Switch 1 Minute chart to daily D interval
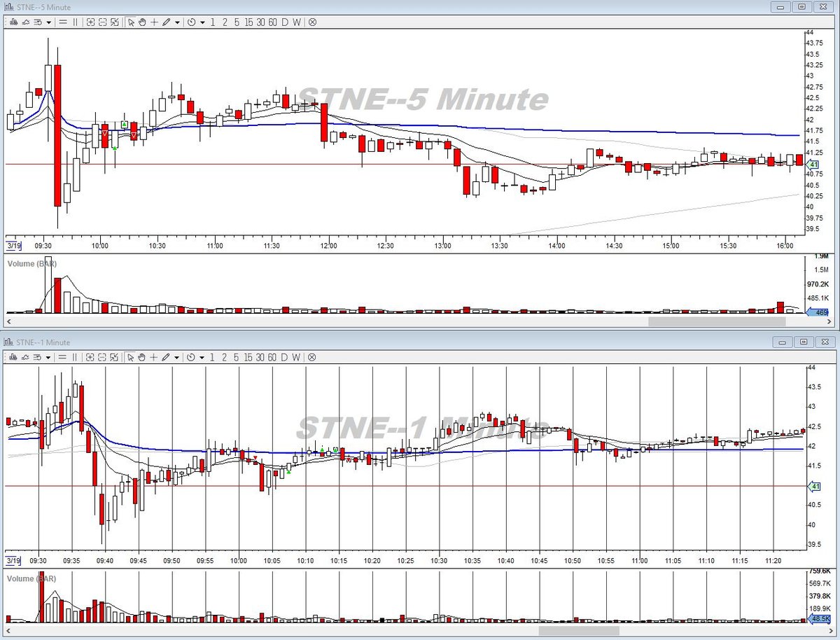The image size is (840, 640). pyautogui.click(x=285, y=357)
